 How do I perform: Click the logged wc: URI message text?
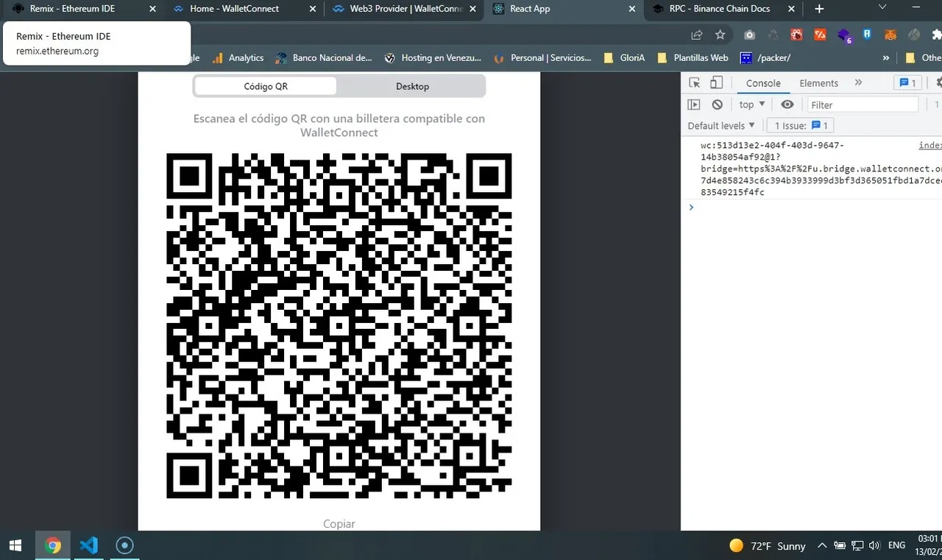coord(821,169)
